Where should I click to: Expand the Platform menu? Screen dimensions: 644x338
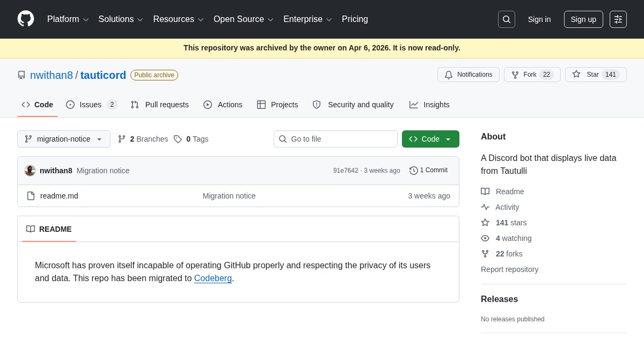click(68, 19)
